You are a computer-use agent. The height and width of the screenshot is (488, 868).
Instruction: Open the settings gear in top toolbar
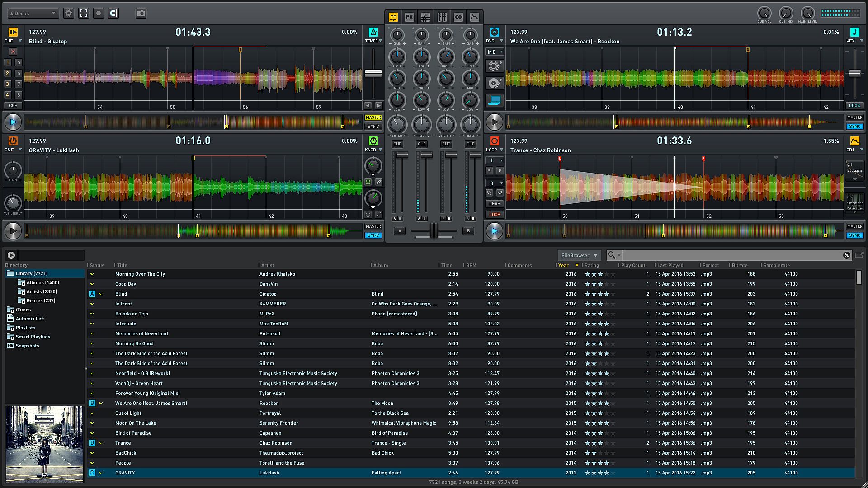(x=69, y=13)
